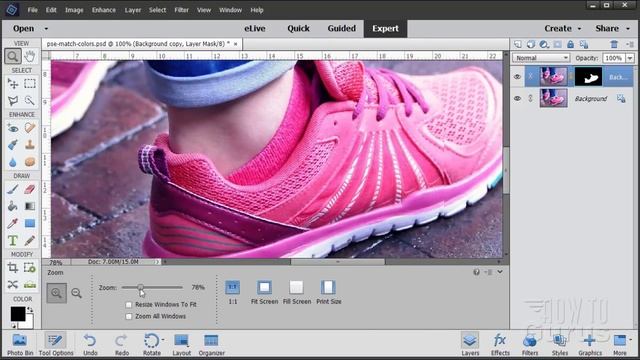Image resolution: width=640 pixels, height=360 pixels.
Task: Select the Eraser tool
Action: [x=30, y=189]
